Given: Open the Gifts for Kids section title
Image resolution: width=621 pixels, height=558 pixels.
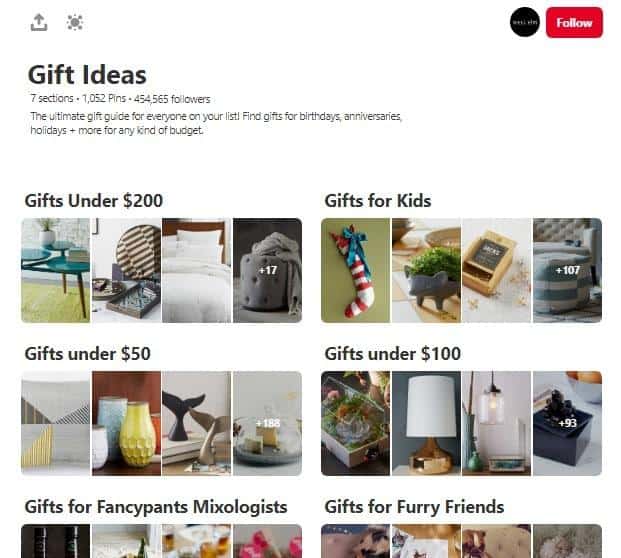Looking at the screenshot, I should [377, 200].
